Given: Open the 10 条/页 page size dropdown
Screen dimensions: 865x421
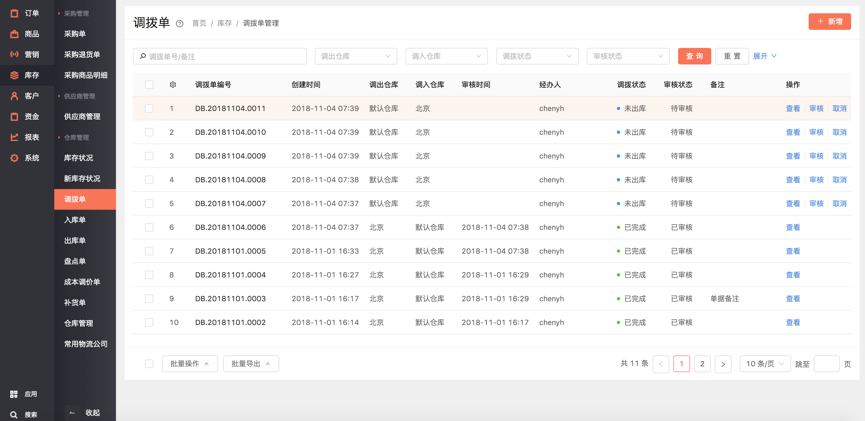Looking at the screenshot, I should pos(765,364).
